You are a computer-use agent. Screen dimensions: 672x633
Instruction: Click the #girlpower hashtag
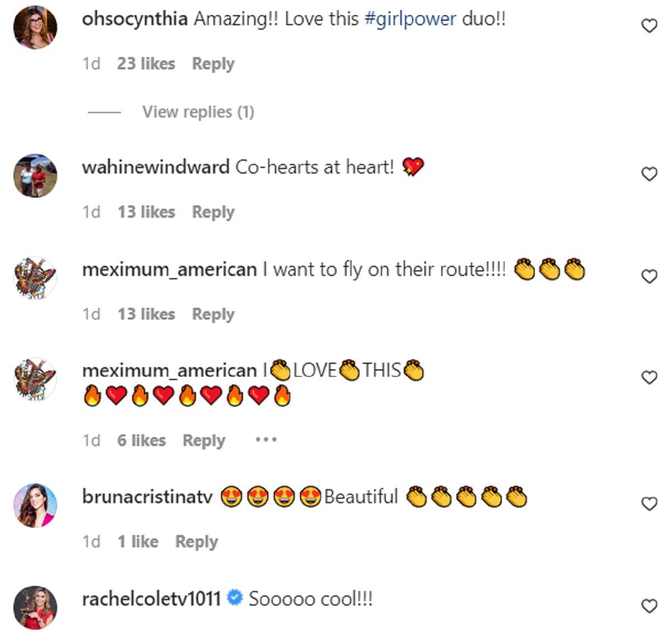tap(410, 19)
